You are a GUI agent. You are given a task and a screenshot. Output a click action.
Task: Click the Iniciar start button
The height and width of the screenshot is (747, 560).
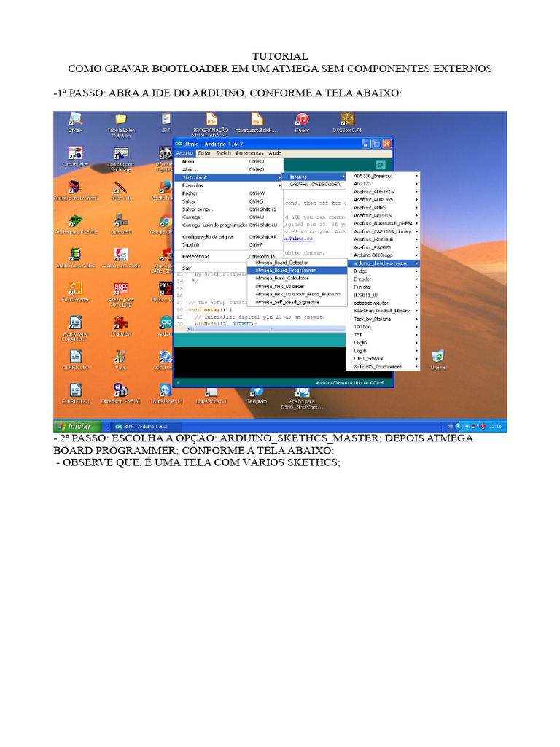78,426
